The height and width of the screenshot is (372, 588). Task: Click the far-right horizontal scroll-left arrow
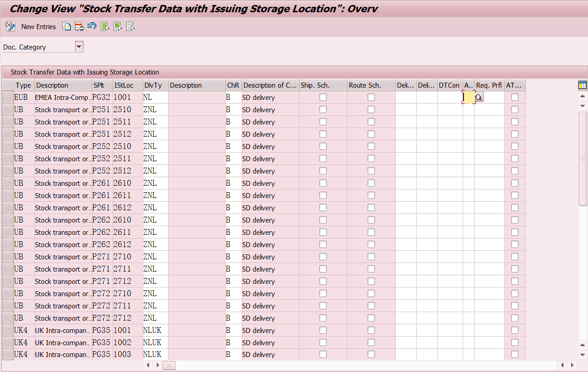(563, 365)
